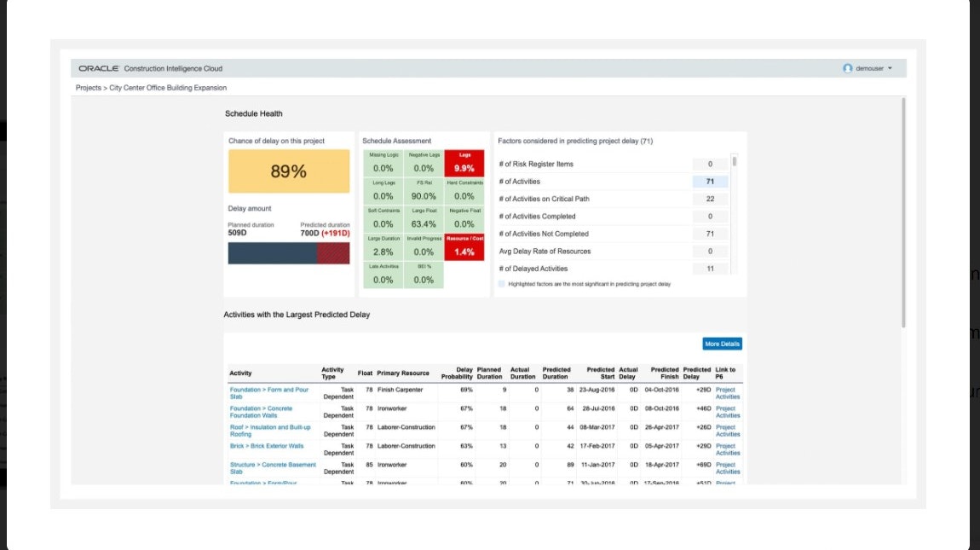Navigate to Projects via the breadcrumb
980x550 pixels.
[x=88, y=87]
